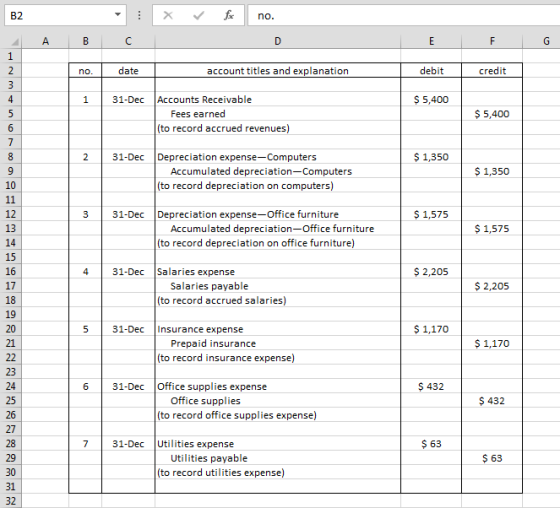
Task: Click entry number 7 cell
Action: pos(85,444)
